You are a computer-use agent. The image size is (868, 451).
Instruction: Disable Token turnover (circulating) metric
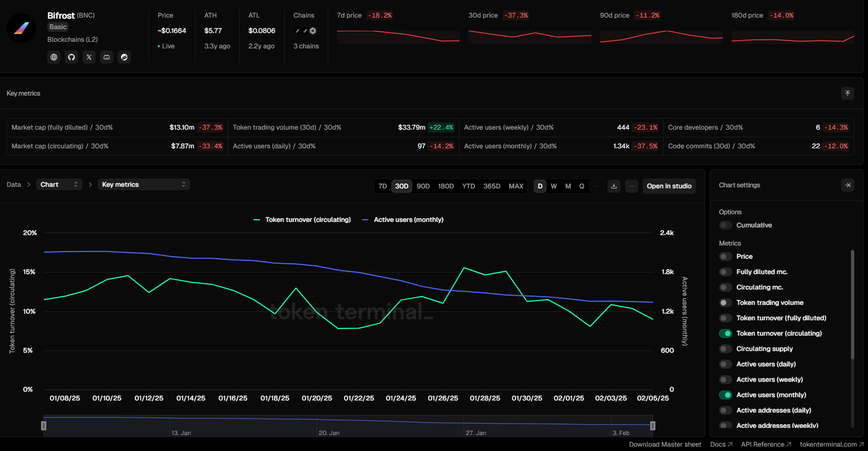726,333
